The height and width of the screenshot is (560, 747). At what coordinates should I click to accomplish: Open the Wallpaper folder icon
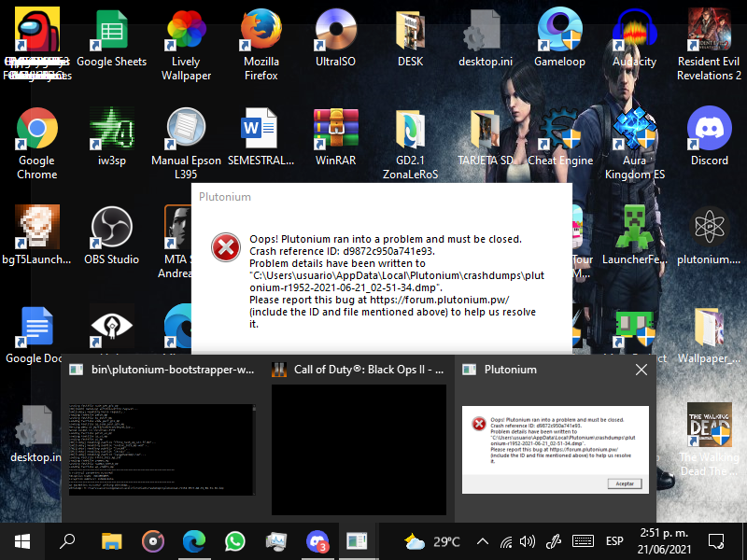[709, 335]
